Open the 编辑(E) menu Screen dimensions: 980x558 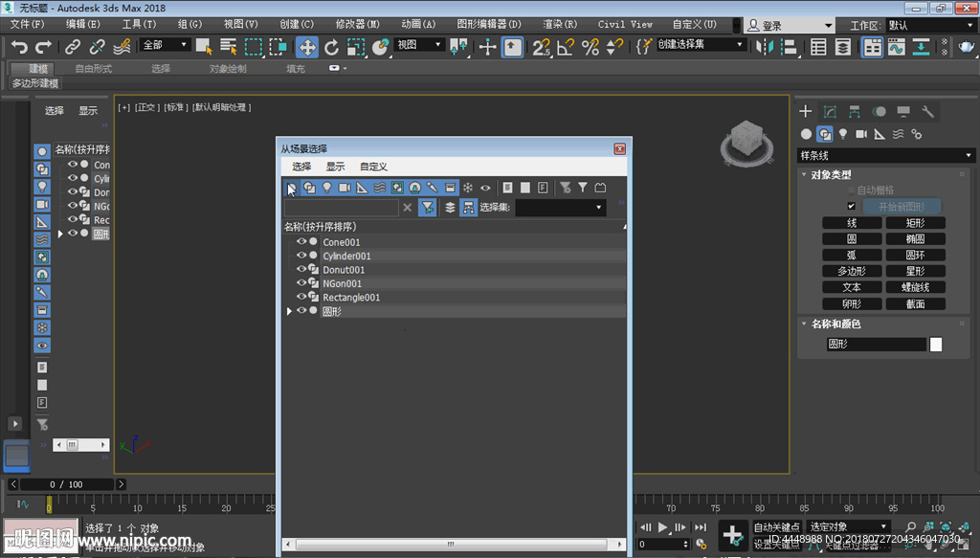pyautogui.click(x=83, y=24)
